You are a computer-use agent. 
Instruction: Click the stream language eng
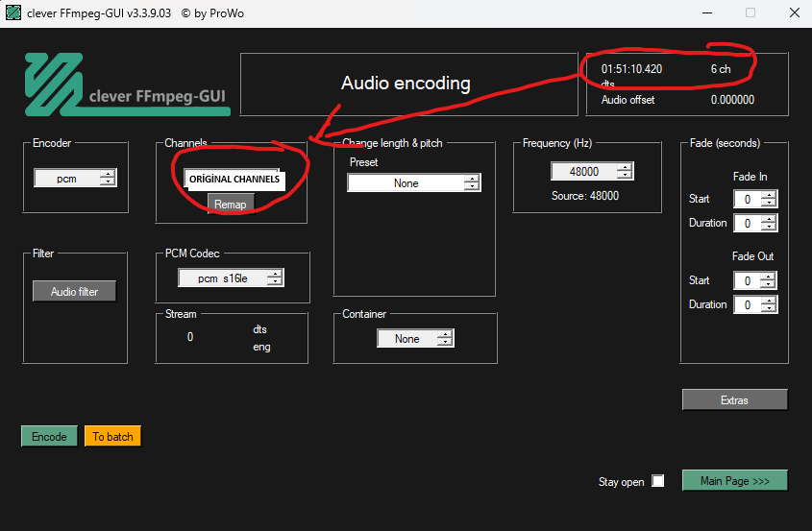[261, 347]
